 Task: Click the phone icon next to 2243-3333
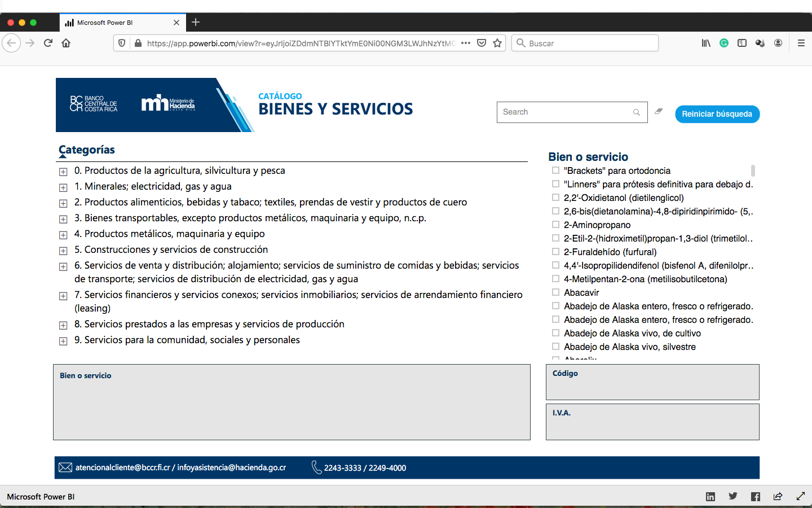pos(315,468)
